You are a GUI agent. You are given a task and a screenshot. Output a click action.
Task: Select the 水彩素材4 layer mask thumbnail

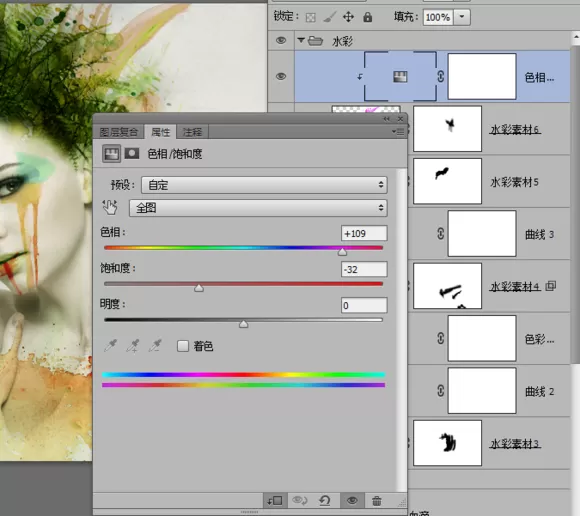[448, 286]
